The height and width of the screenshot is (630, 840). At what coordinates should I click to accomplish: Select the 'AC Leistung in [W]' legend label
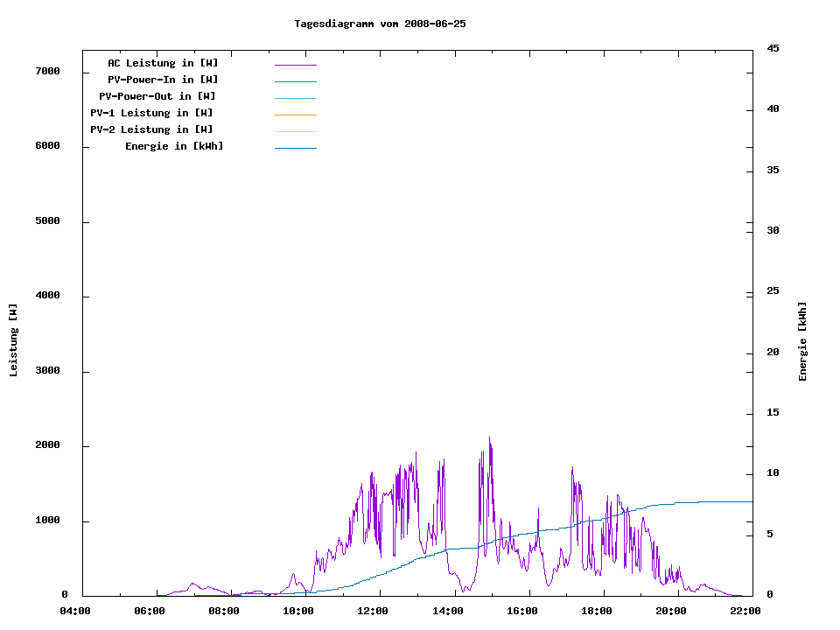[163, 63]
